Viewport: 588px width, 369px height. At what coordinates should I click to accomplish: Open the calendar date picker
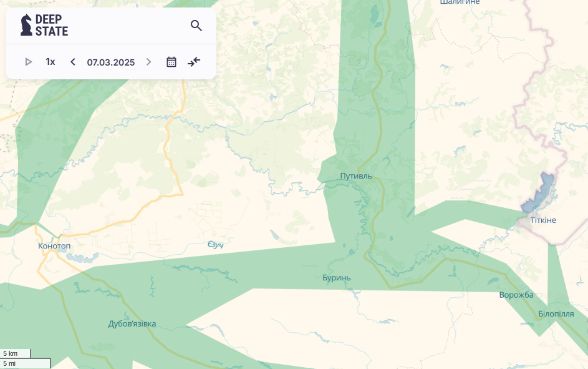171,62
